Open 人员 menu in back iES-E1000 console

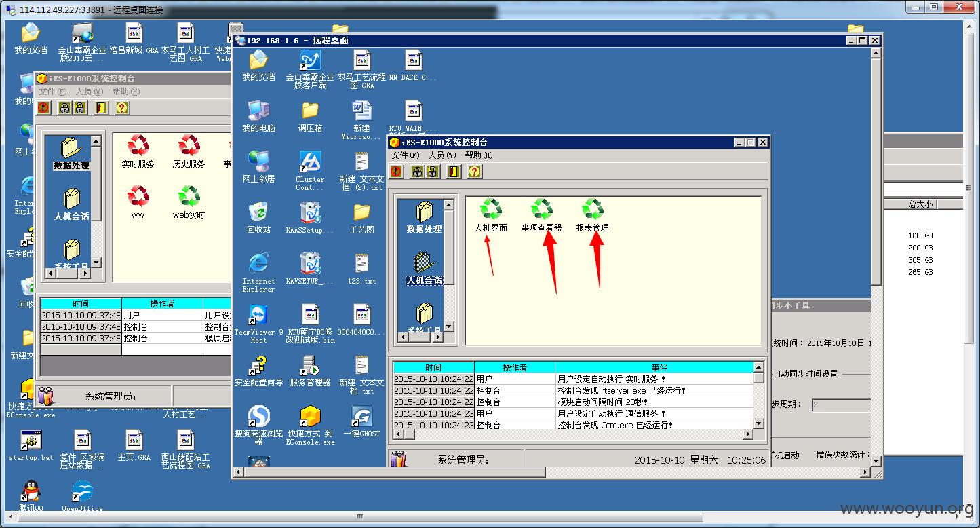coord(89,92)
